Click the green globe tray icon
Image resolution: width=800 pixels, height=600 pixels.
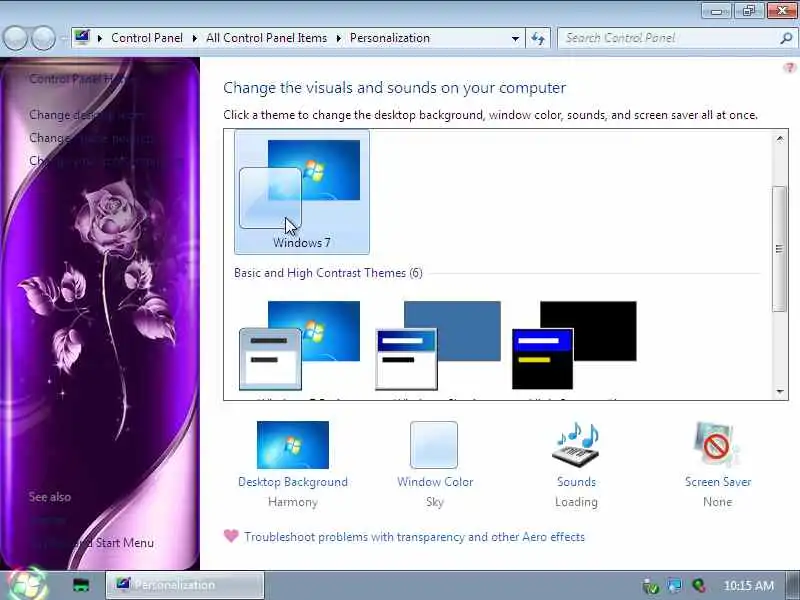tap(698, 586)
